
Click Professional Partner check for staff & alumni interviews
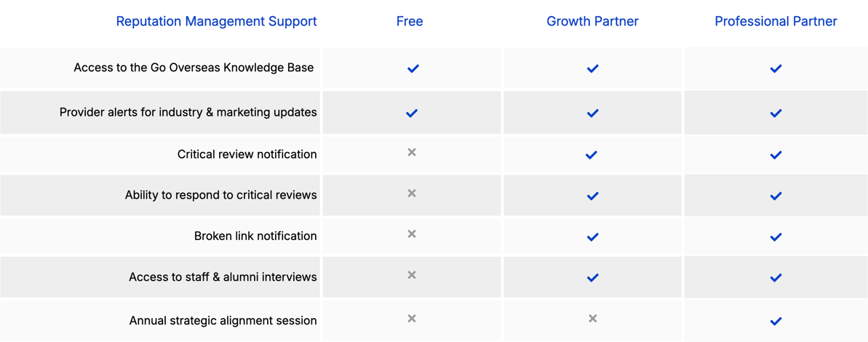click(x=776, y=278)
